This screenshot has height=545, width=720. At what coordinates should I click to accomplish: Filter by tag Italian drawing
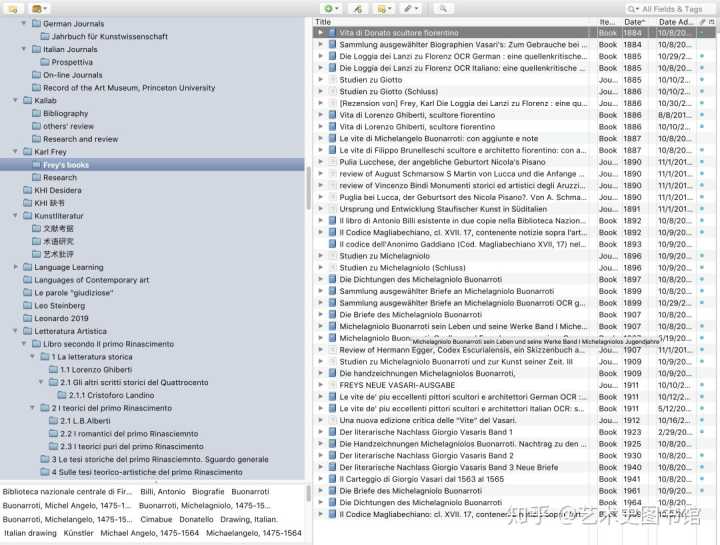30,533
